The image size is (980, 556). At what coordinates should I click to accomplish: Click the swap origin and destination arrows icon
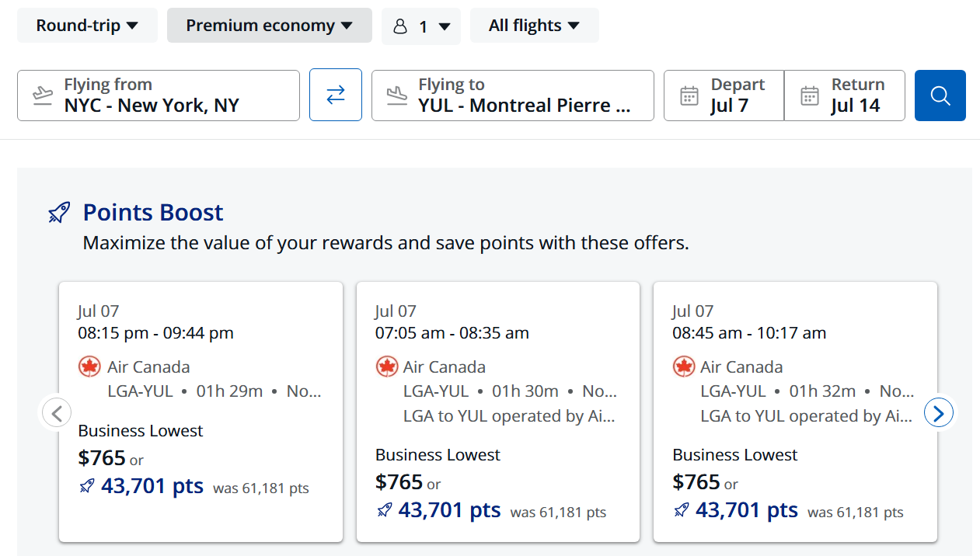(x=336, y=96)
